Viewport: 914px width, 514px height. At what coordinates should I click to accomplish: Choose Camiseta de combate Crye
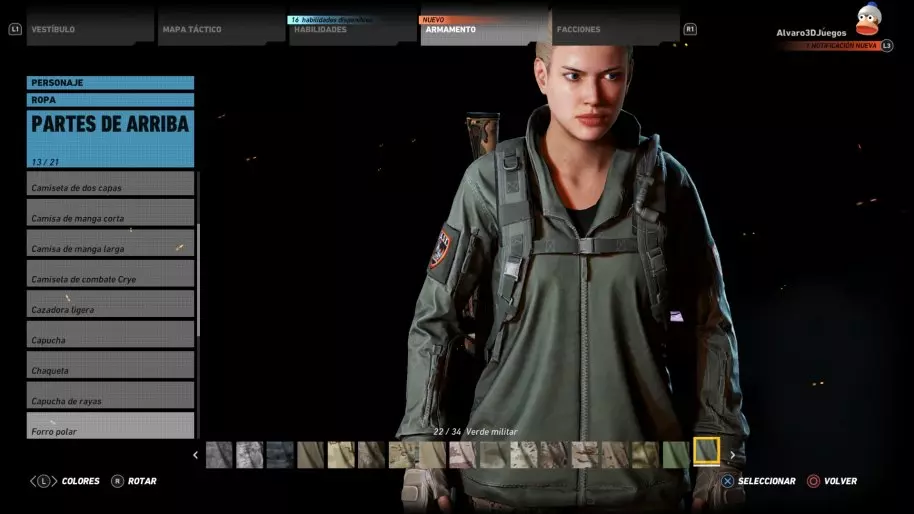click(x=110, y=274)
